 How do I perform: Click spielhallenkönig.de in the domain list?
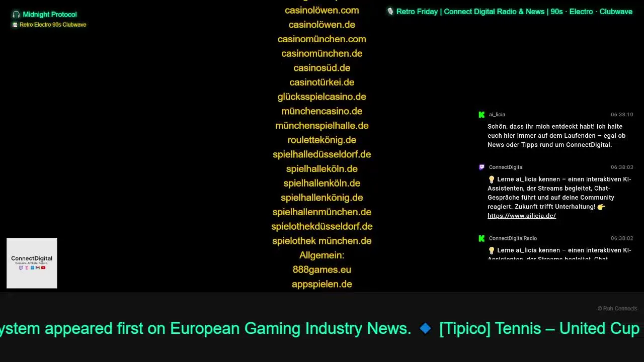[322, 198]
